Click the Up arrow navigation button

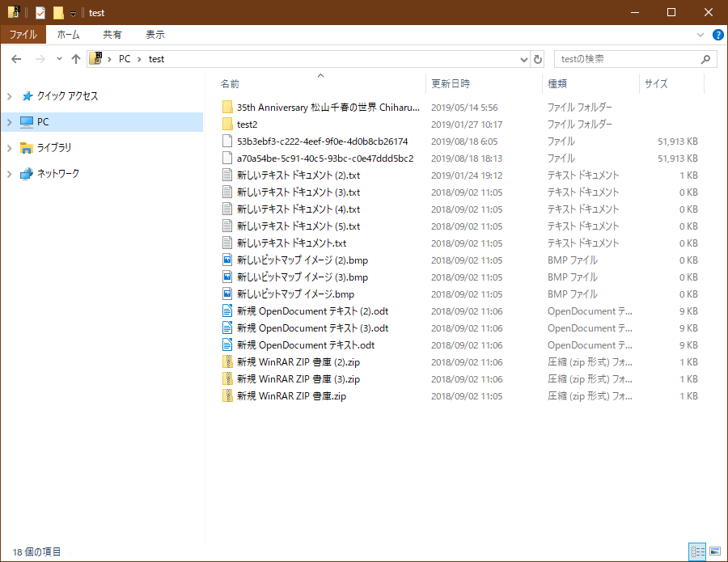(x=76, y=59)
